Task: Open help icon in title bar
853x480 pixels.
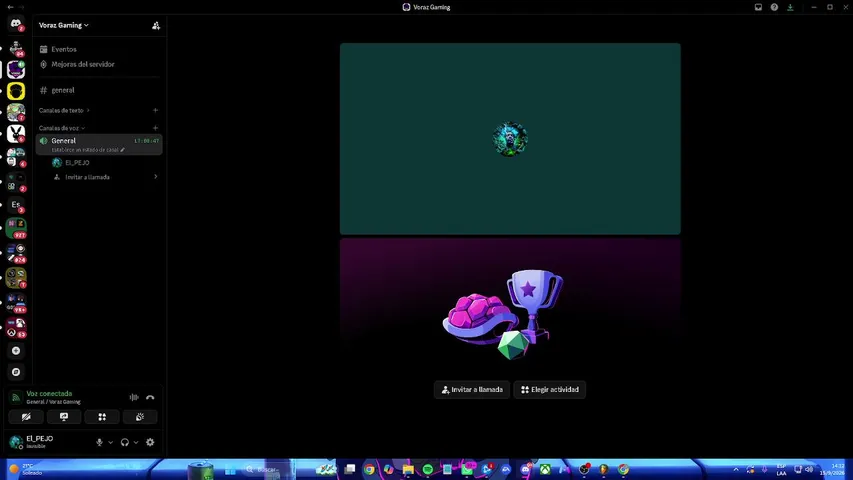Action: click(x=774, y=7)
